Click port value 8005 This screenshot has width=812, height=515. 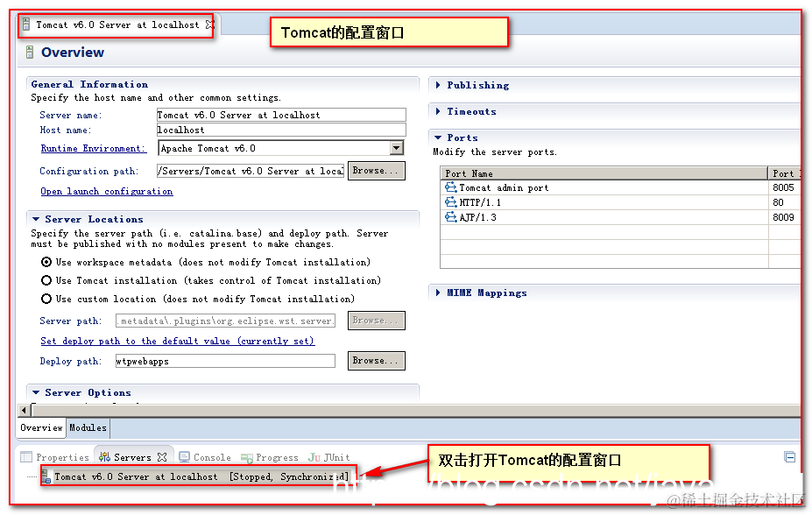783,187
